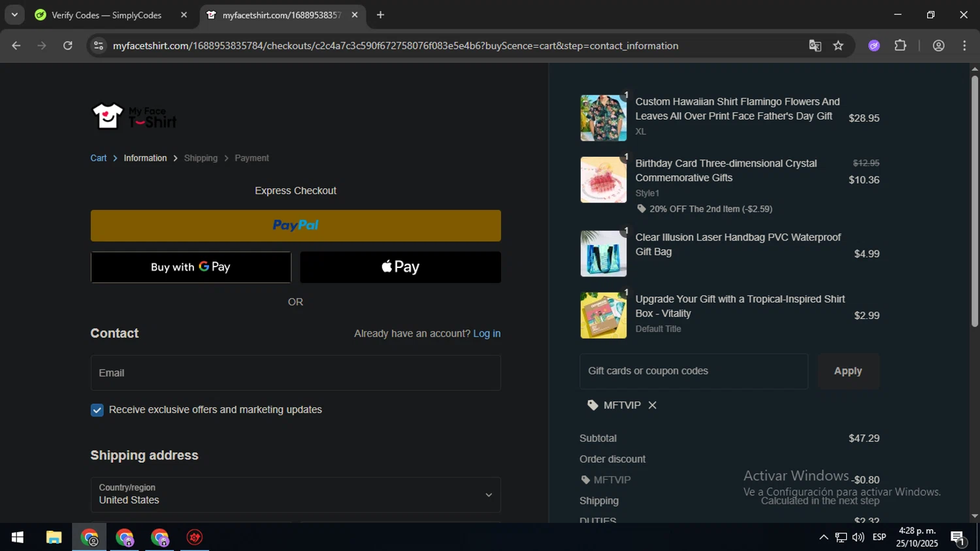Open first Chrome icon in taskbar
The height and width of the screenshot is (551, 980).
point(90,537)
